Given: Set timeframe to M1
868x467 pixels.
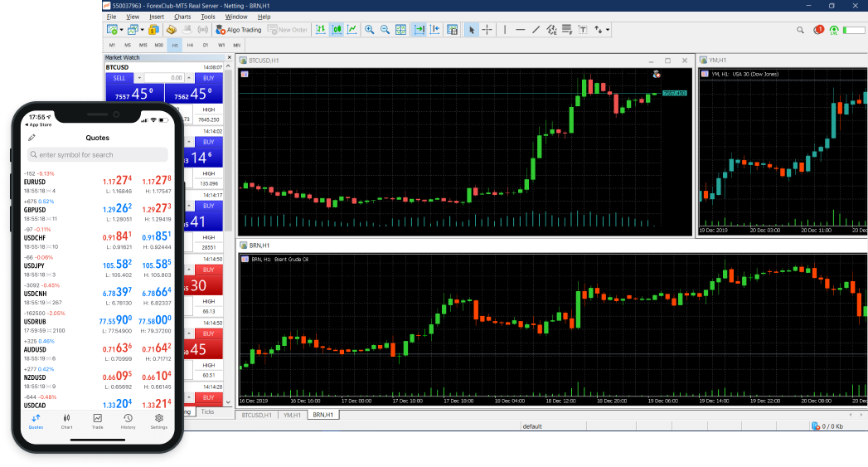Looking at the screenshot, I should tap(112, 45).
